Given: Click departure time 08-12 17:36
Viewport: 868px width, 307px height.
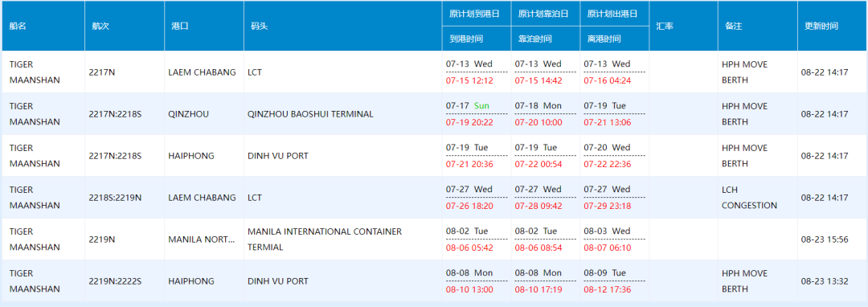Looking at the screenshot, I should click(608, 289).
